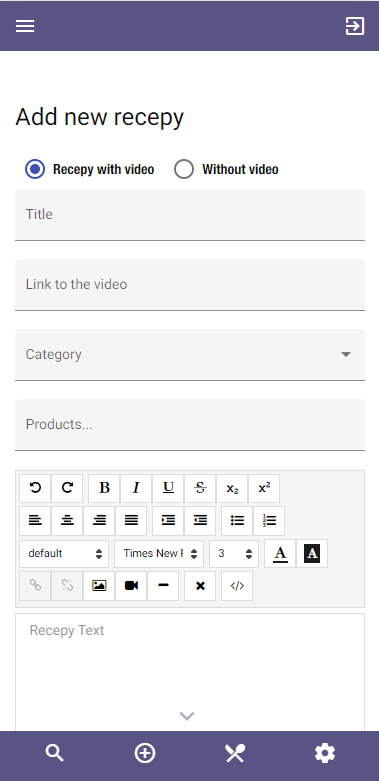Focus the Link to the video field
The image size is (379, 781).
coord(190,285)
